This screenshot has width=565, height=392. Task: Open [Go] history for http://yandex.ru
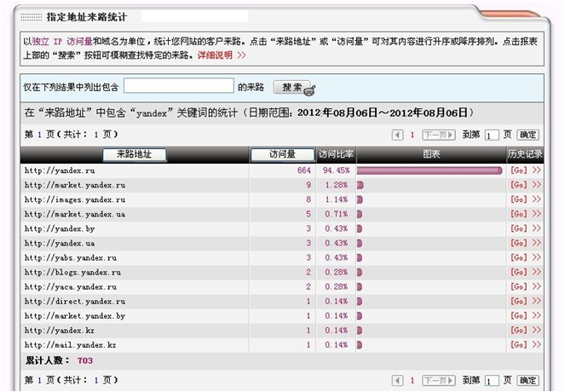518,170
